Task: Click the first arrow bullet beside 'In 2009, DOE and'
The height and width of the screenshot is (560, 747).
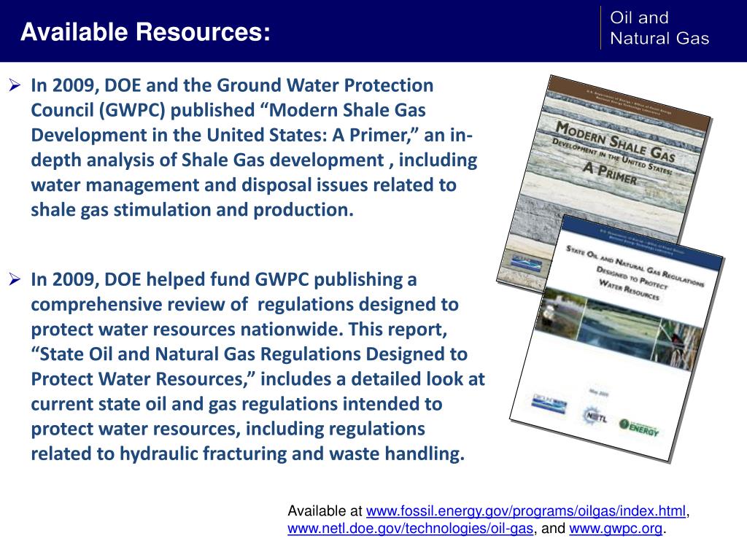Action: pos(15,85)
